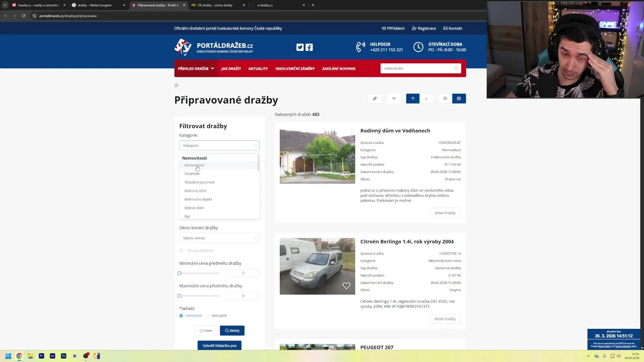Favorite the Rodinný dům ve Vodňanech heart
644x362 pixels.
346,175
